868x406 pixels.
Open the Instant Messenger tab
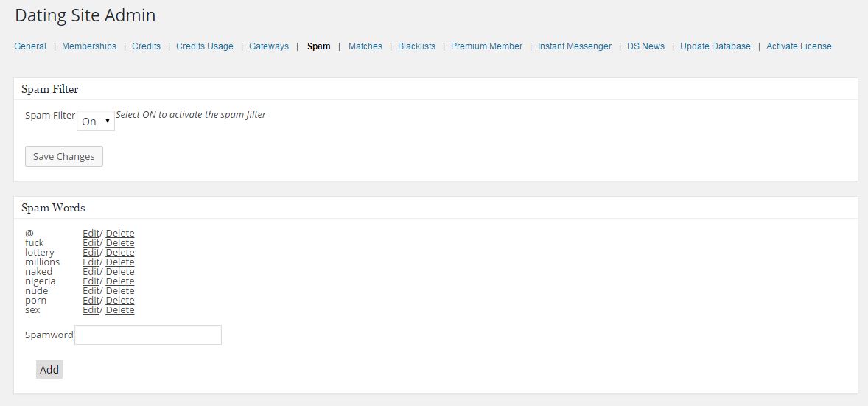click(x=575, y=46)
